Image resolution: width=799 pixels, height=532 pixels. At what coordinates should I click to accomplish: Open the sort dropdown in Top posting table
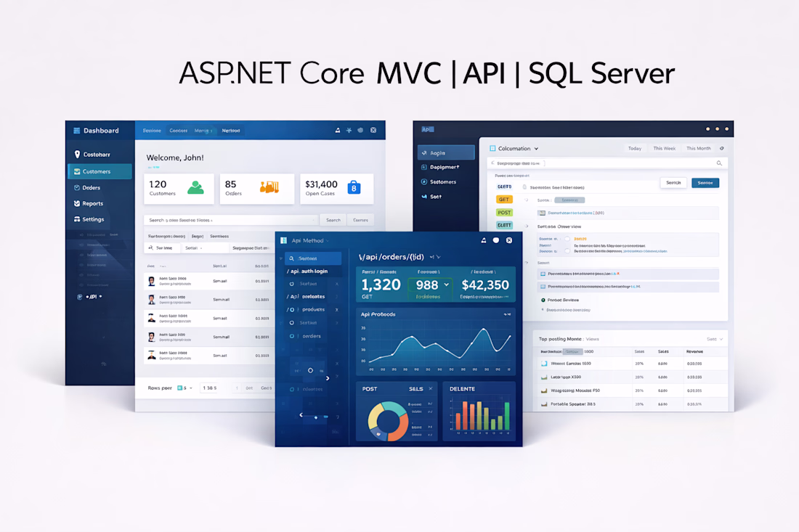(x=715, y=339)
